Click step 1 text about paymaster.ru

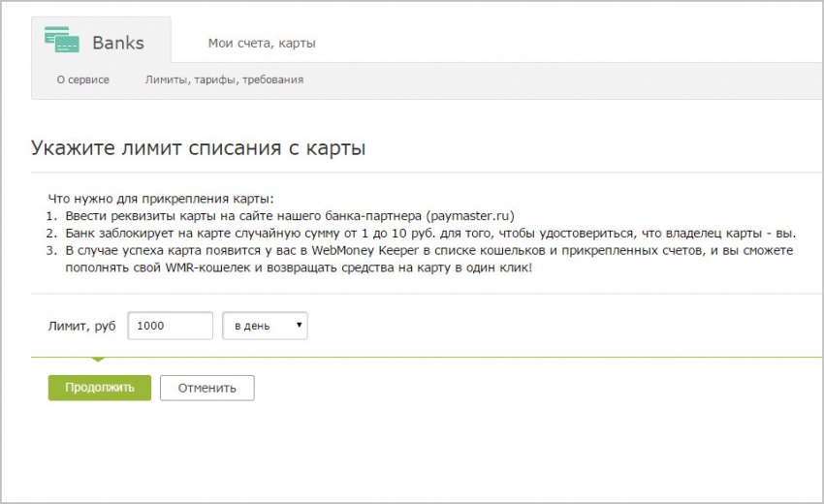pos(290,216)
